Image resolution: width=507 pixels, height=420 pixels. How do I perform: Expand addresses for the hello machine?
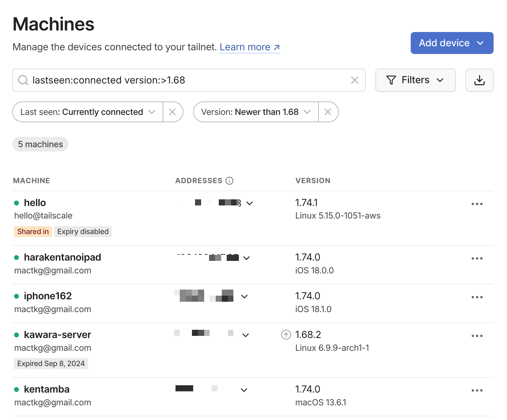(250, 203)
